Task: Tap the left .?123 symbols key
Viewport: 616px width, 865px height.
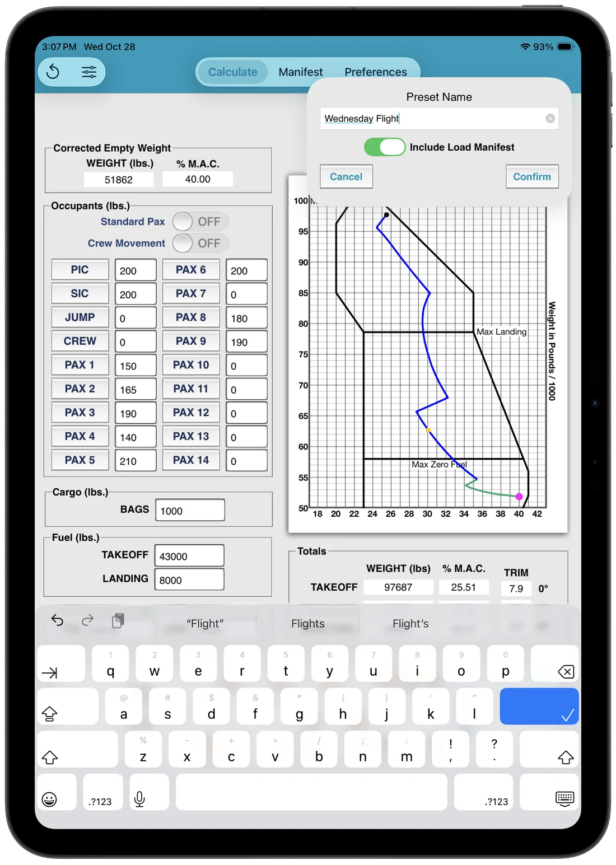Action: pos(103,792)
